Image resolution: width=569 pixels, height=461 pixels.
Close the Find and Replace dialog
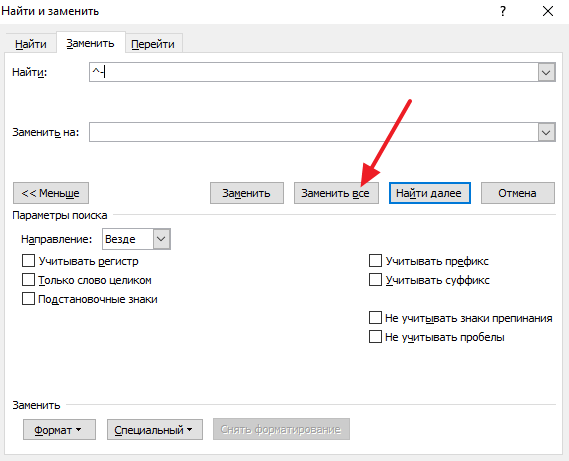548,11
